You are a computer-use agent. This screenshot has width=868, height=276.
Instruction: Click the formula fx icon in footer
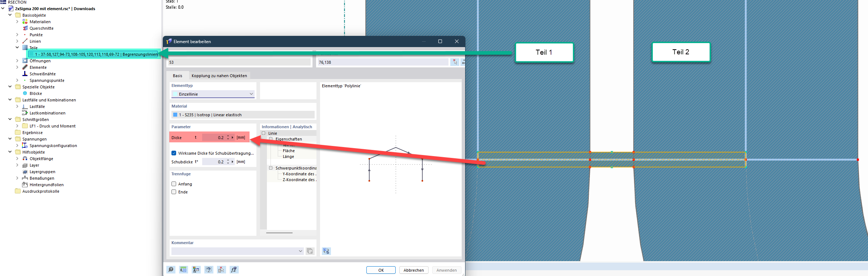pos(234,270)
